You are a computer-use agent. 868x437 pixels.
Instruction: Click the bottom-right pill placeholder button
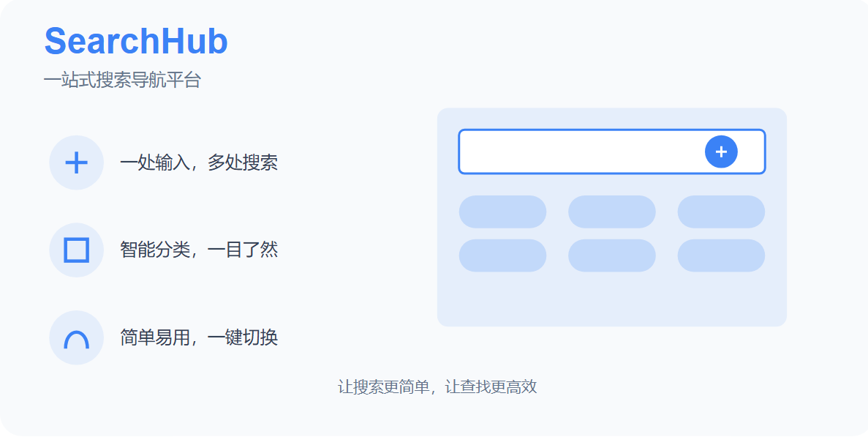pyautogui.click(x=721, y=255)
